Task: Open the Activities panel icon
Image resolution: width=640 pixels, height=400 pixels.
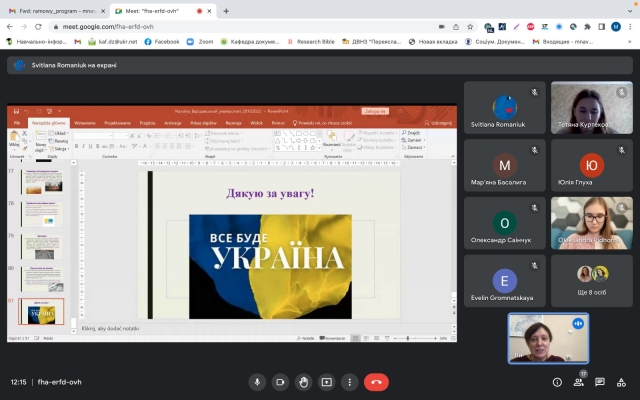Action: click(x=621, y=382)
